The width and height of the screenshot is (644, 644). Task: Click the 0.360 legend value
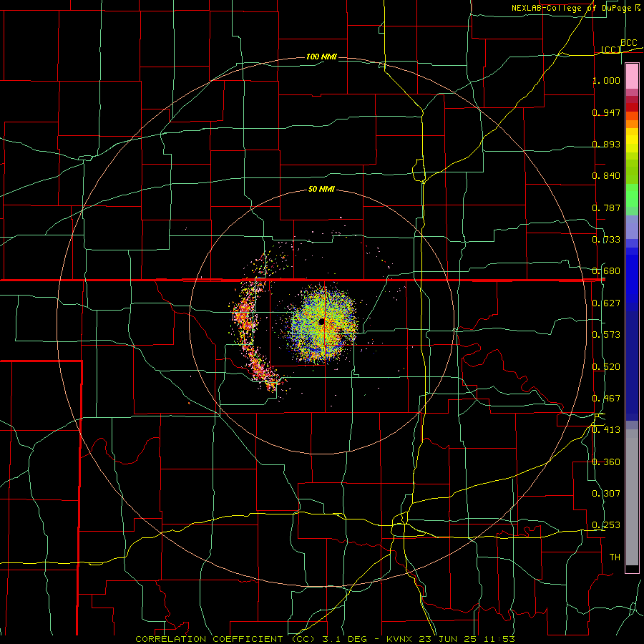click(x=606, y=462)
